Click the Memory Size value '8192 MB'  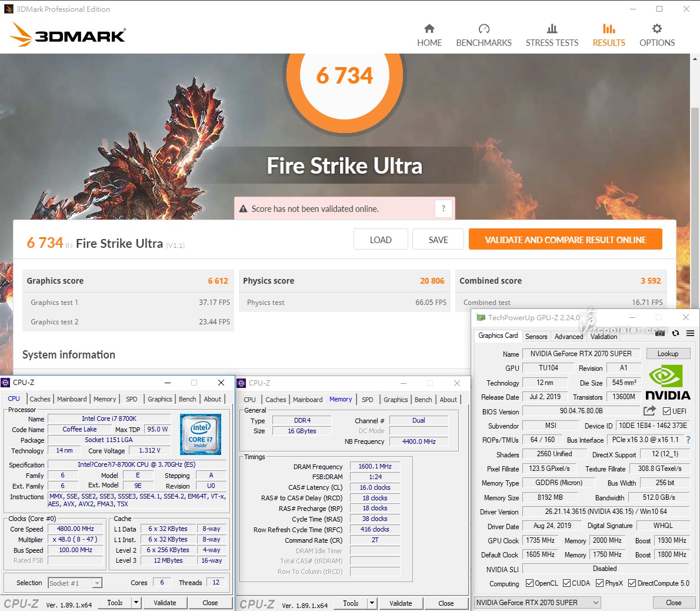(550, 497)
